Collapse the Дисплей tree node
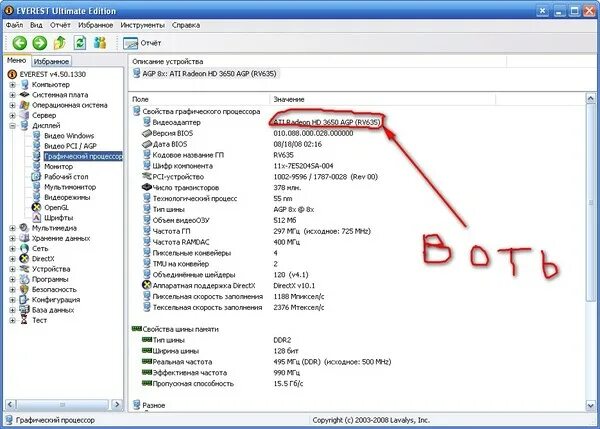This screenshot has height=429, width=600. 12,126
